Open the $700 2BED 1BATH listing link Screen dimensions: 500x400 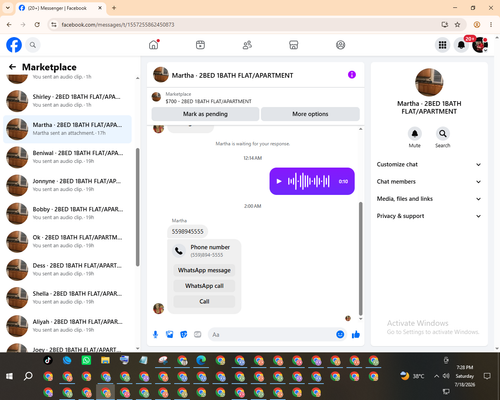pos(208,101)
